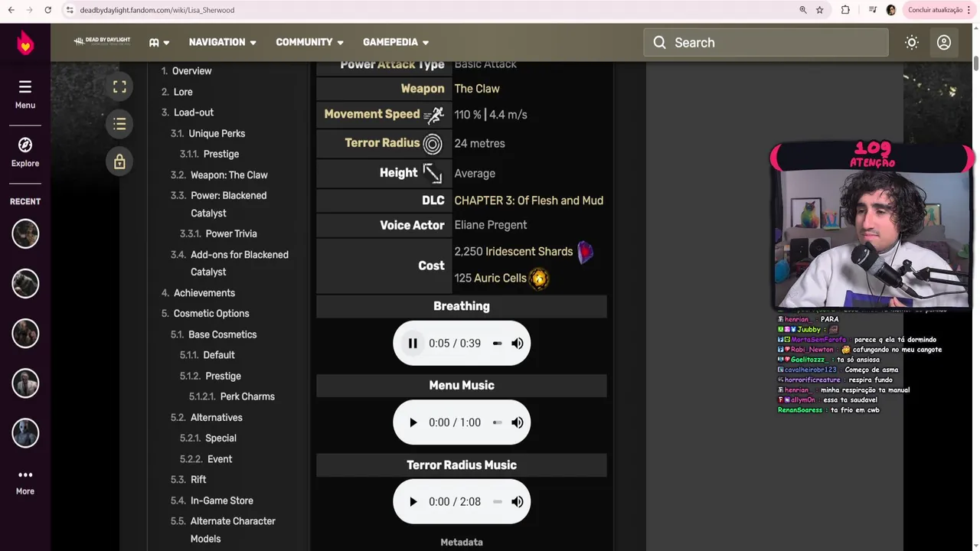The width and height of the screenshot is (980, 551).
Task: Open first recent page avatar thumbnail
Action: click(x=25, y=233)
